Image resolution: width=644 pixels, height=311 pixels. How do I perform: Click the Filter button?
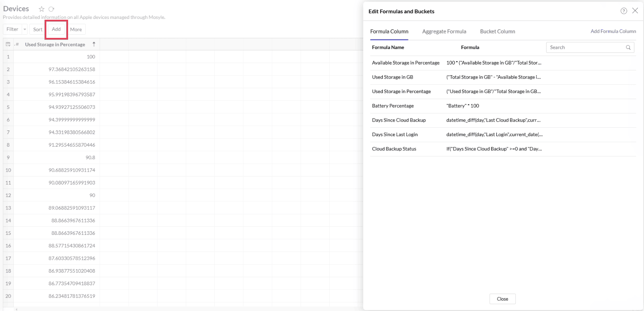tap(12, 29)
